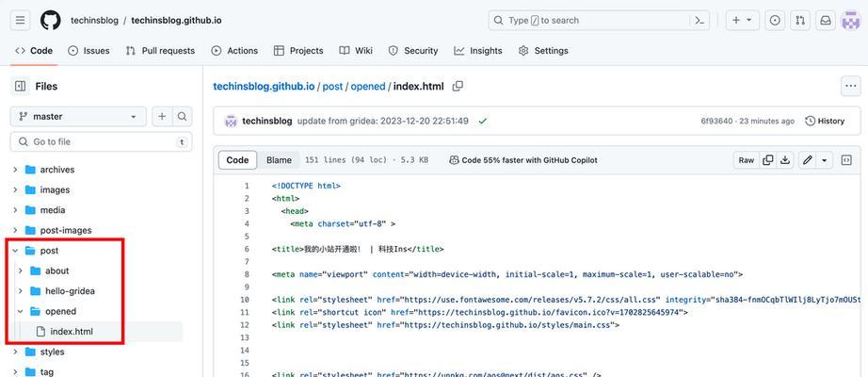
Task: Edit this file with the pencil icon
Action: tap(808, 160)
